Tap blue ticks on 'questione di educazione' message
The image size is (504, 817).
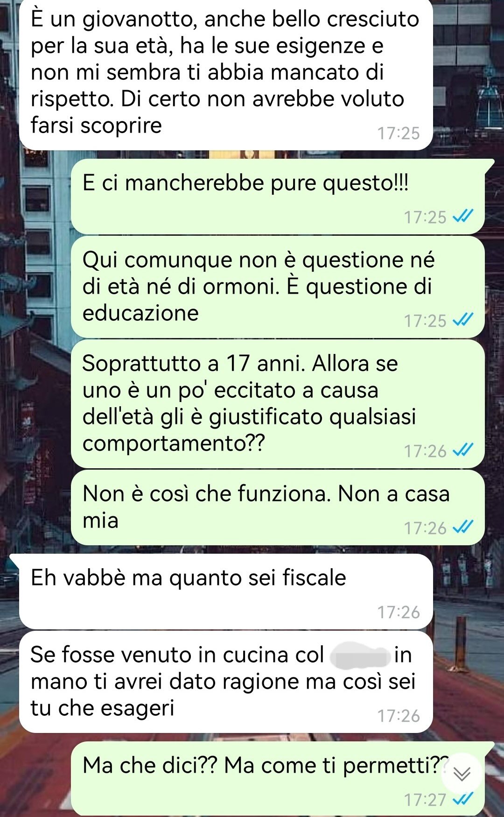(463, 320)
